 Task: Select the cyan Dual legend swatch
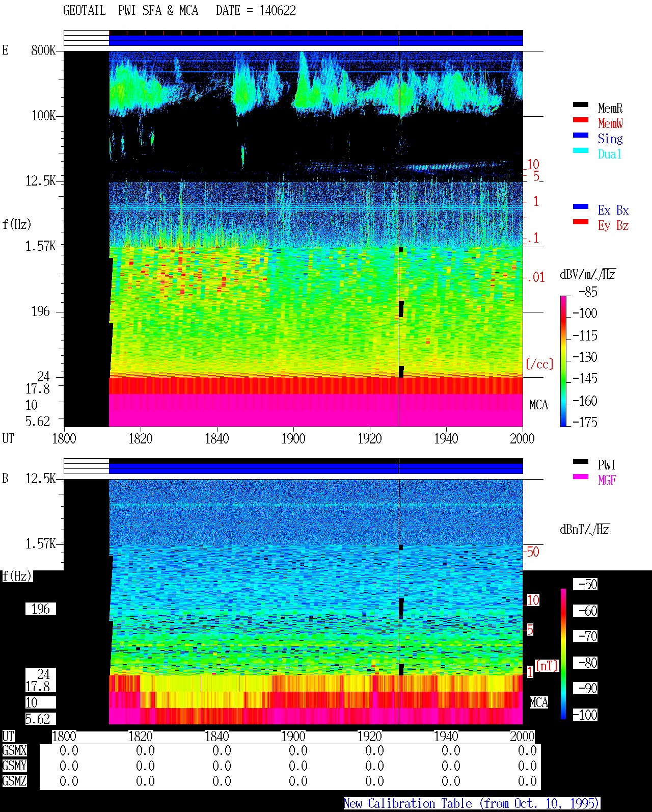tap(580, 150)
